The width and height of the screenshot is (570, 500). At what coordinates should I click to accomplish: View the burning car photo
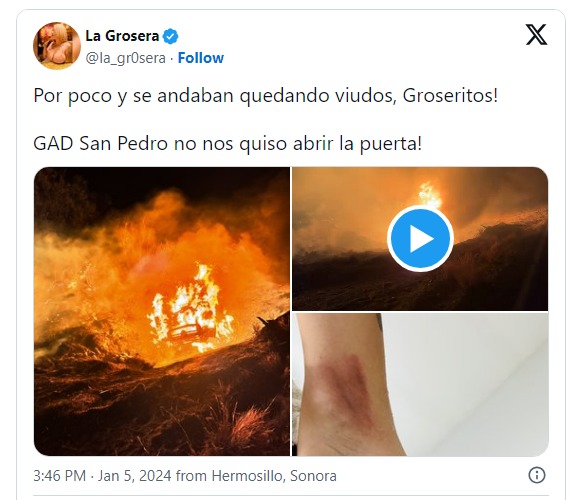pos(162,311)
